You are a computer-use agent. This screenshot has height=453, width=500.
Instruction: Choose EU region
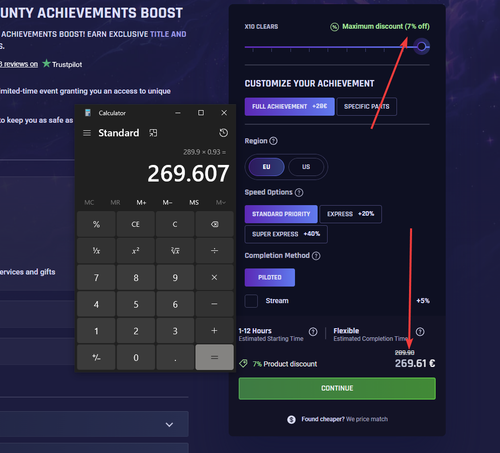[266, 167]
